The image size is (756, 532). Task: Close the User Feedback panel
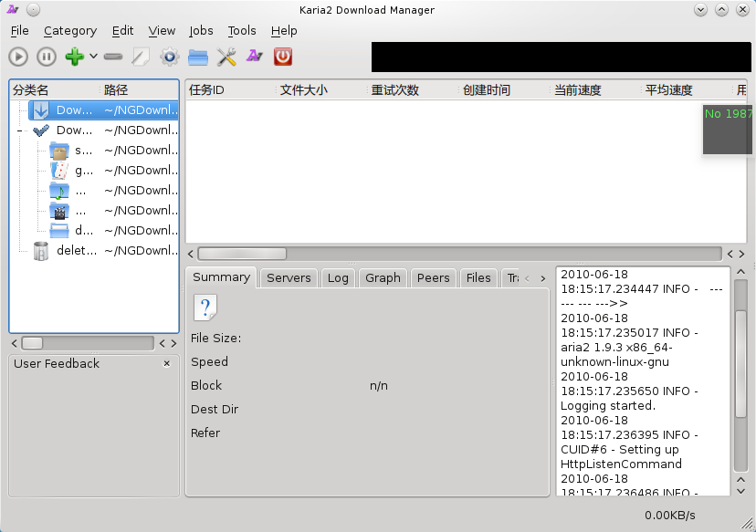(x=167, y=364)
